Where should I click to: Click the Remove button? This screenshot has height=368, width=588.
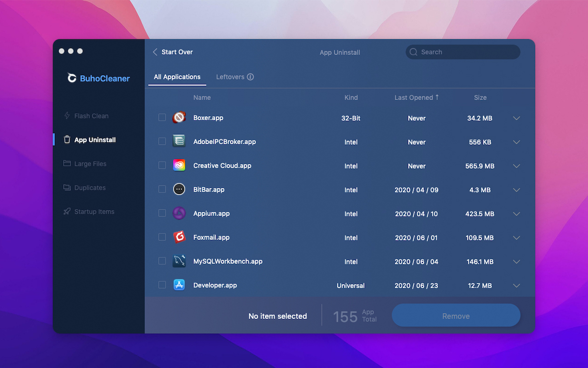tap(456, 316)
